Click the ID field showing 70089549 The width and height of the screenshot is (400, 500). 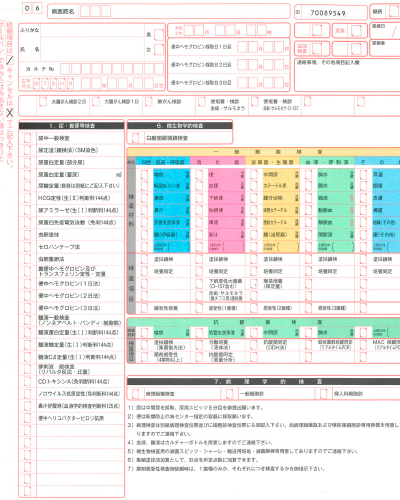coord(331,13)
